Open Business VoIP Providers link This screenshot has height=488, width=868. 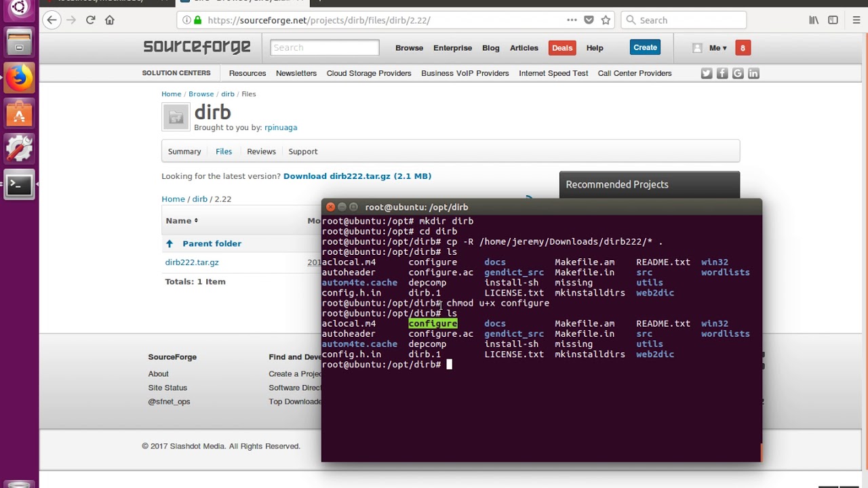coord(465,73)
